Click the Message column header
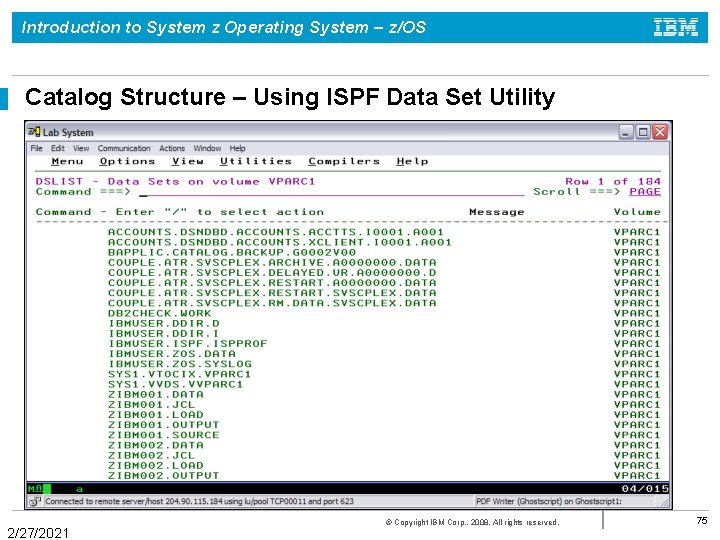The image size is (720, 540). (496, 212)
